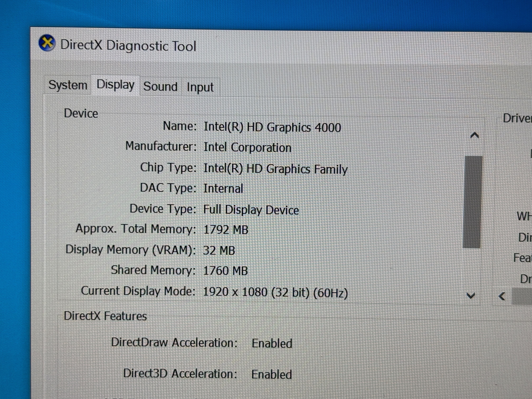Screen dimensions: 532x399
Task: Click the Device list scroll-up arrow
Action: [474, 135]
